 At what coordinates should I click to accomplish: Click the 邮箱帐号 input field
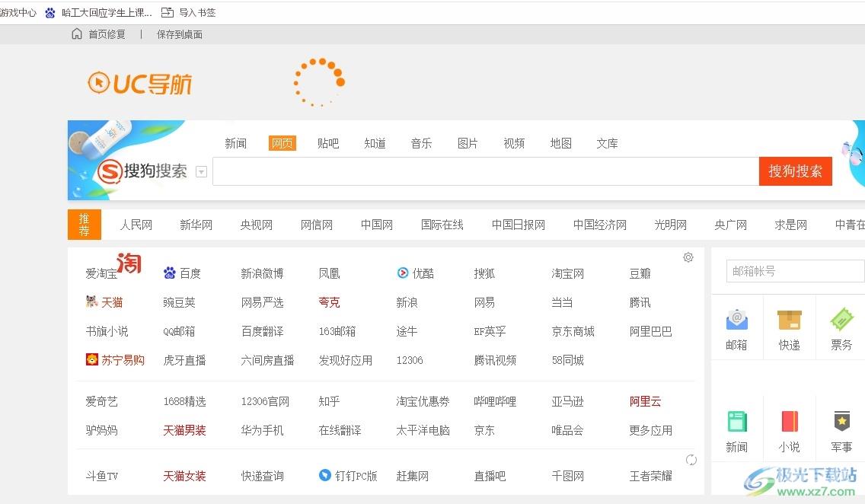795,271
